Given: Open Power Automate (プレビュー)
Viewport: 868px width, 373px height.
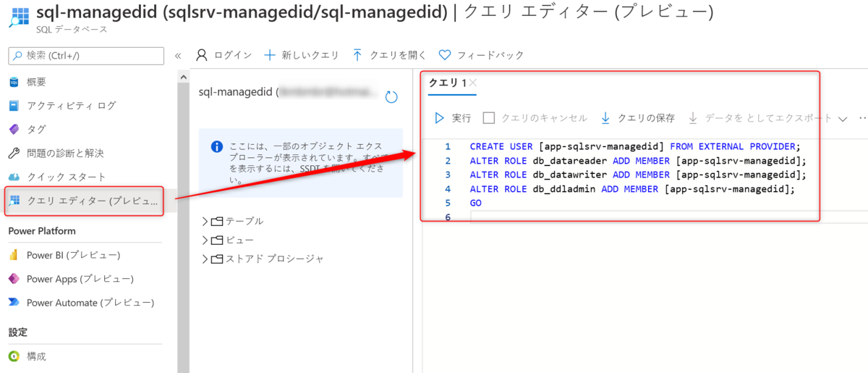Looking at the screenshot, I should [x=90, y=303].
